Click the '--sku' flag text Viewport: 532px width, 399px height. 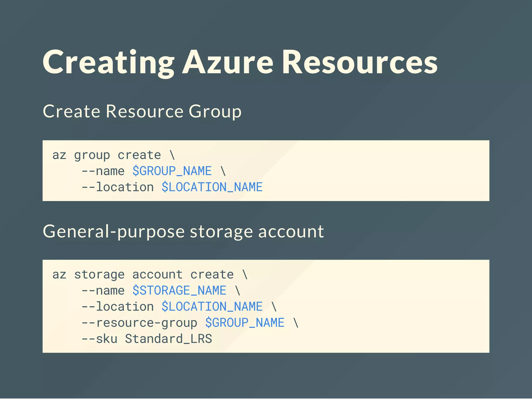point(99,339)
